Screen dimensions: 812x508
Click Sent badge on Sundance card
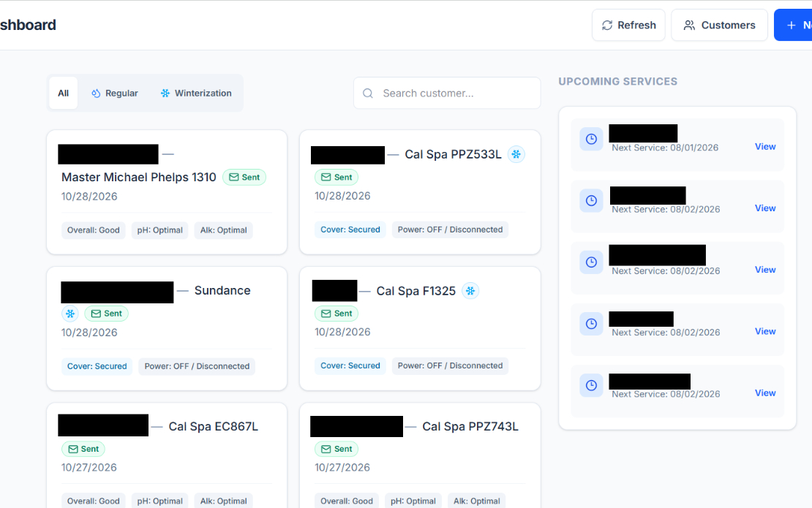click(x=106, y=314)
